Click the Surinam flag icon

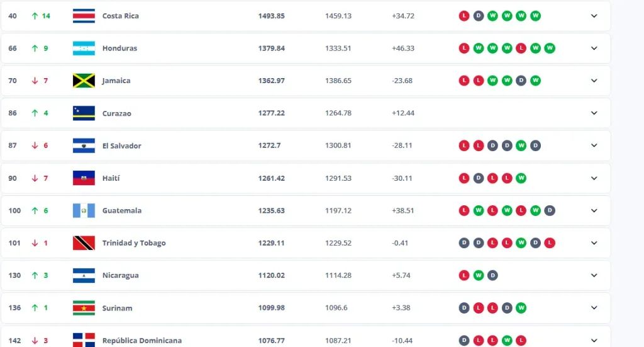(x=84, y=308)
